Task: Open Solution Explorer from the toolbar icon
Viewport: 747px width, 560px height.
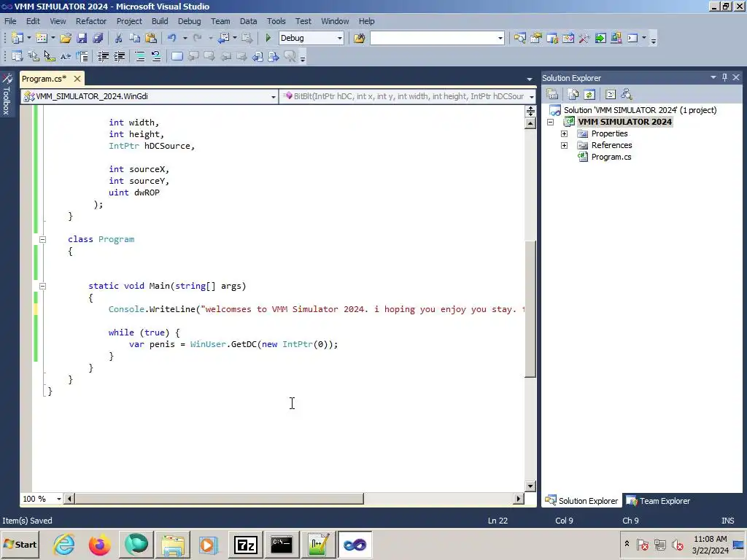Action: pyautogui.click(x=519, y=38)
